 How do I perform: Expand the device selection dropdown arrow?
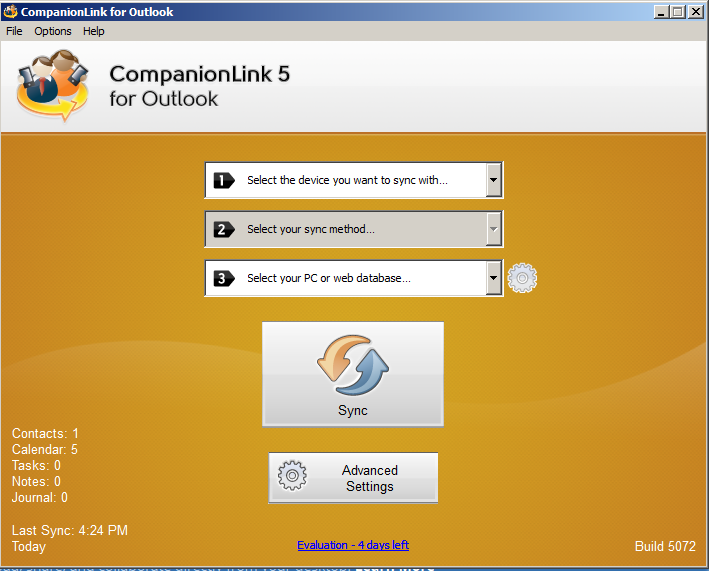(x=493, y=180)
